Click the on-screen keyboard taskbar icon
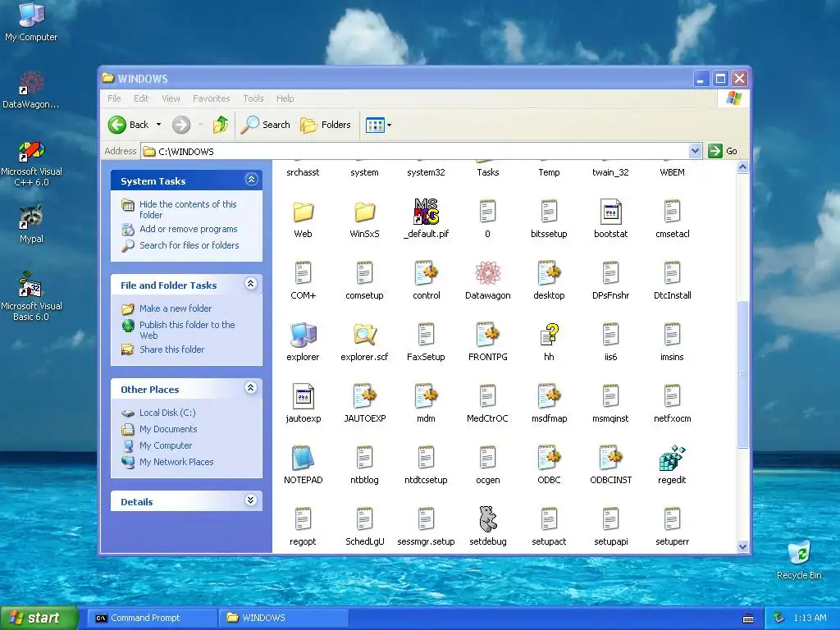Viewport: 840px width, 630px height. pyautogui.click(x=748, y=619)
